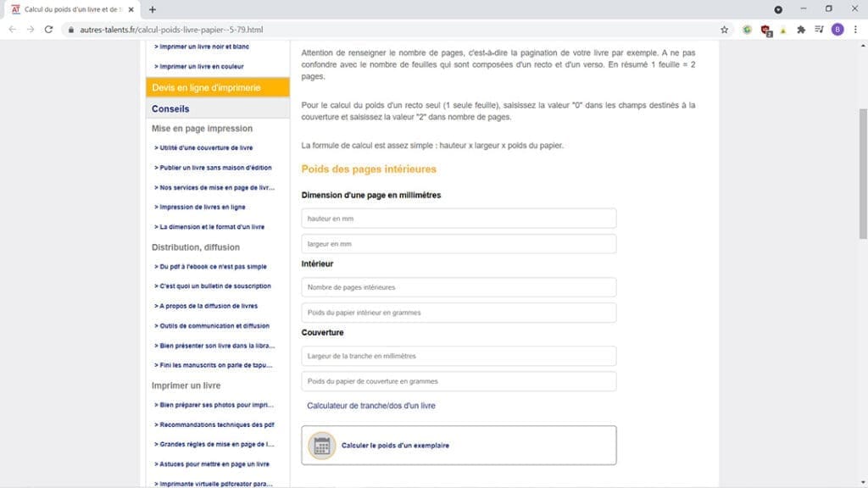868x488 pixels.
Task: Click the green extension icon in toolbar
Action: point(748,30)
